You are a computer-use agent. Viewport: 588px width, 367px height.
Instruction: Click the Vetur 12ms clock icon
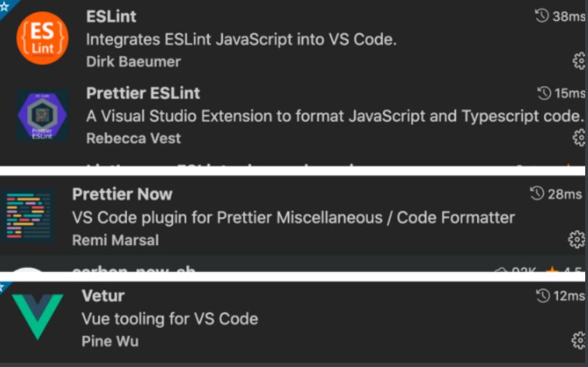[543, 296]
